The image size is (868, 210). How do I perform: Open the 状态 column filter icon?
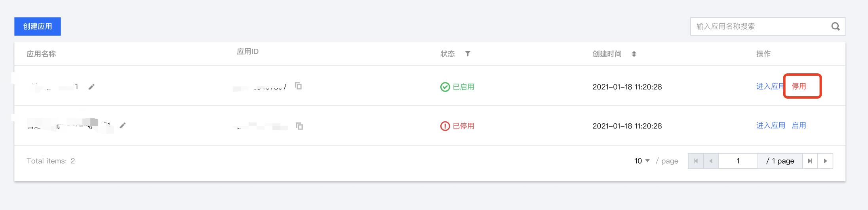coord(468,53)
